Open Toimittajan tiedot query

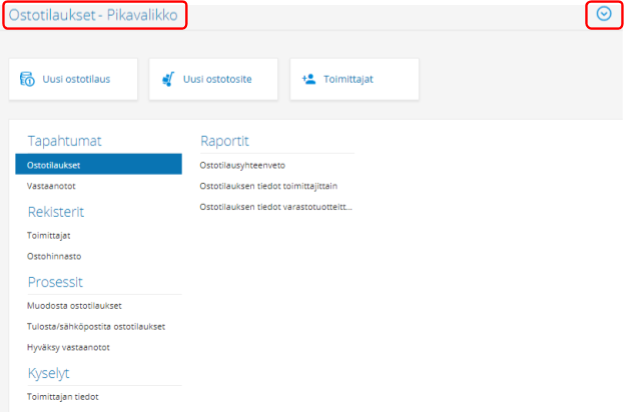pyautogui.click(x=63, y=397)
